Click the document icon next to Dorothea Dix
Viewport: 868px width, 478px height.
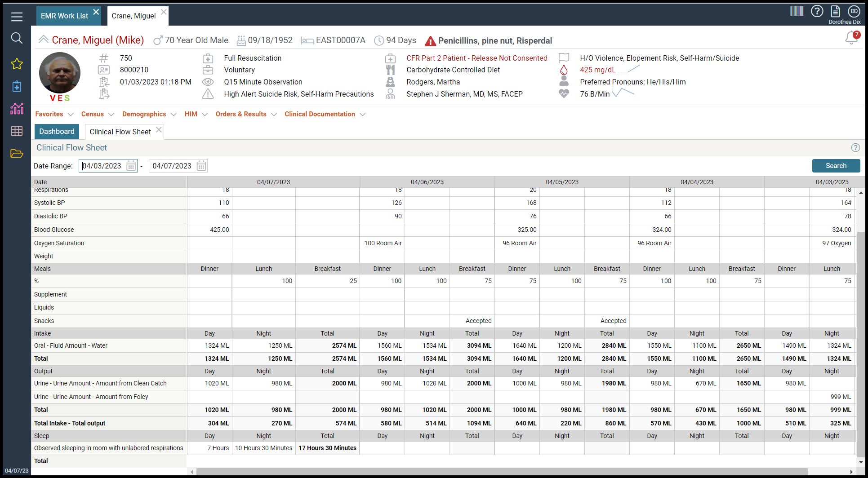[x=835, y=11]
